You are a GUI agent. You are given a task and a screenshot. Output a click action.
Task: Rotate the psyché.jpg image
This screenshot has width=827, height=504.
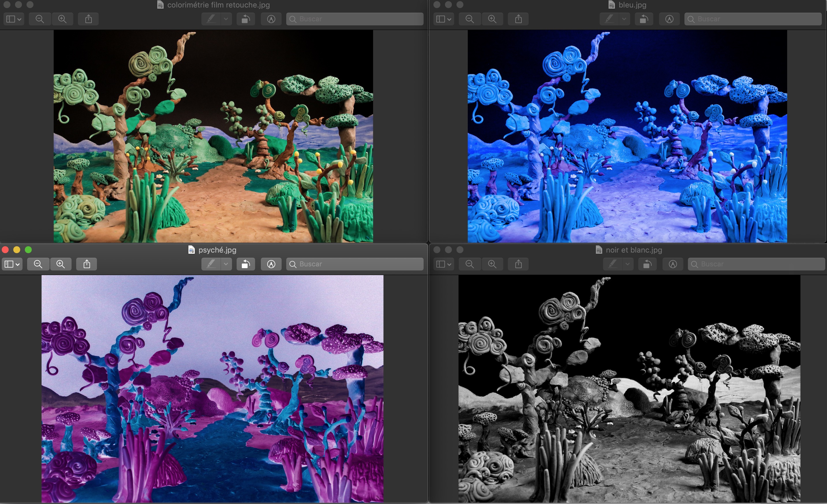point(246,264)
